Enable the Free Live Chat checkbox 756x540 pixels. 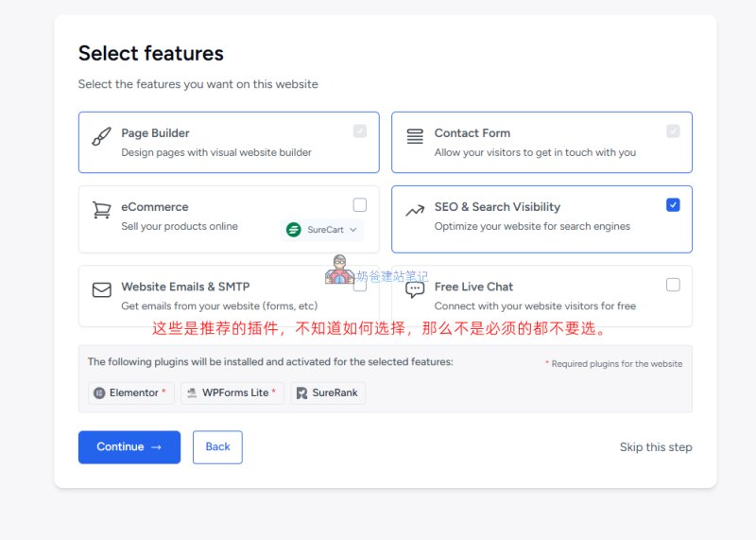point(673,285)
